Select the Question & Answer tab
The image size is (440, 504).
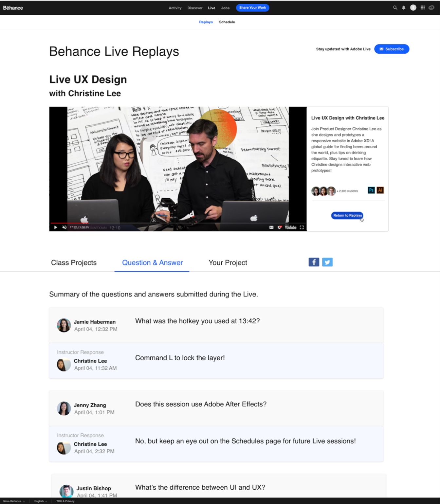(x=152, y=262)
